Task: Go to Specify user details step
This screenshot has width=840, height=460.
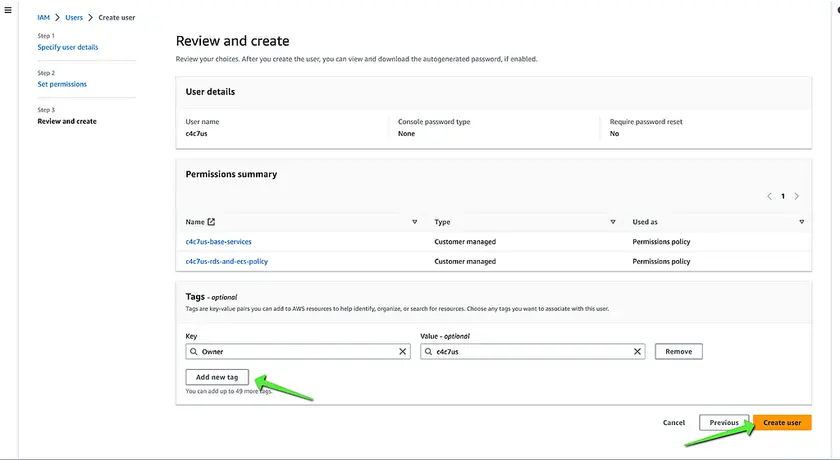Action: click(68, 47)
